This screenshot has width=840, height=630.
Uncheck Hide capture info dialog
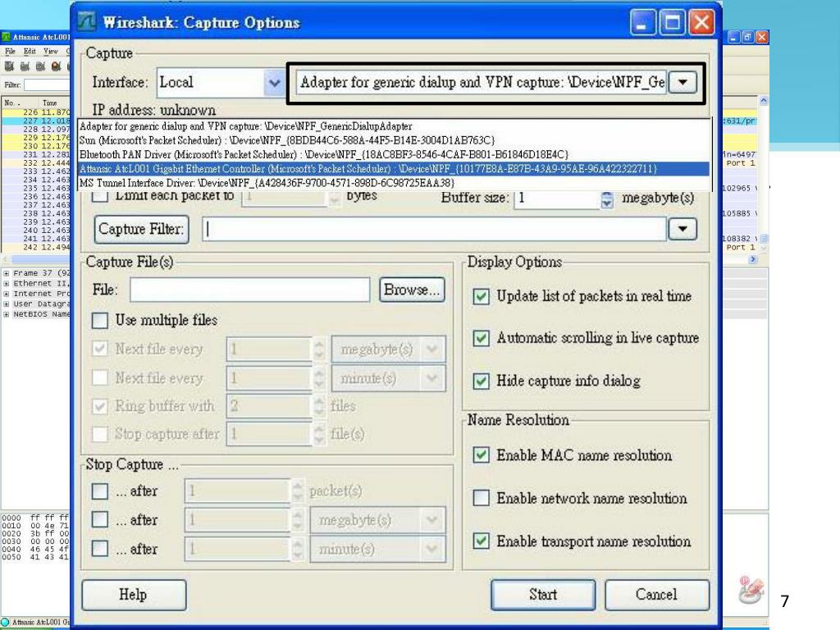481,381
